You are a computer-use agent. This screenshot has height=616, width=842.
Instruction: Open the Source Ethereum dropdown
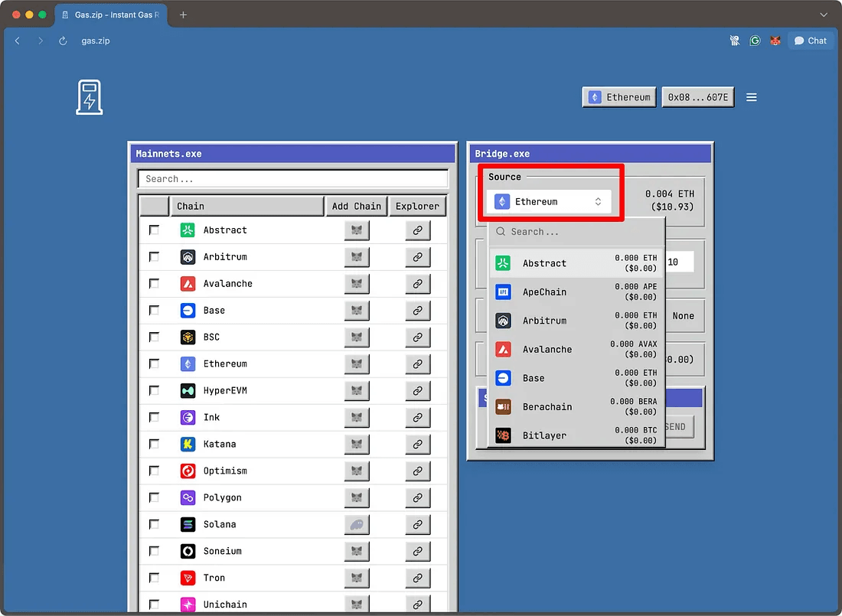[549, 202]
